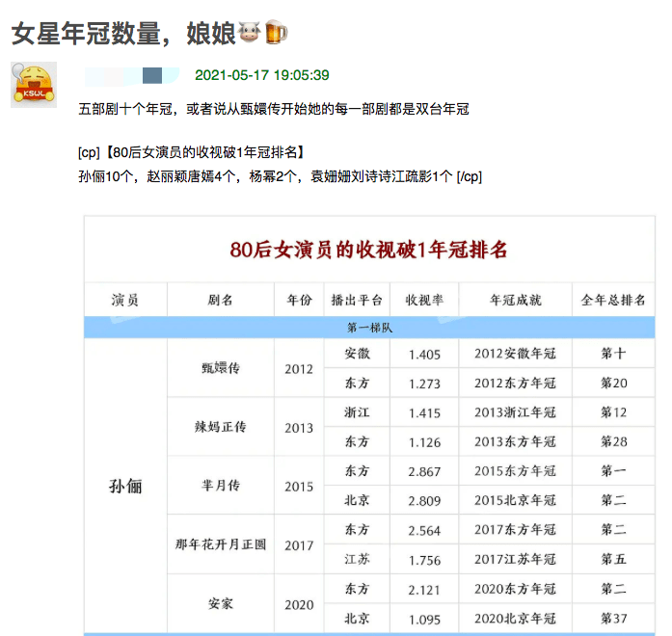Click the red table heading 80后女演员的收视破1年冠排名
Image resolution: width=672 pixels, height=636 pixels.
click(368, 250)
